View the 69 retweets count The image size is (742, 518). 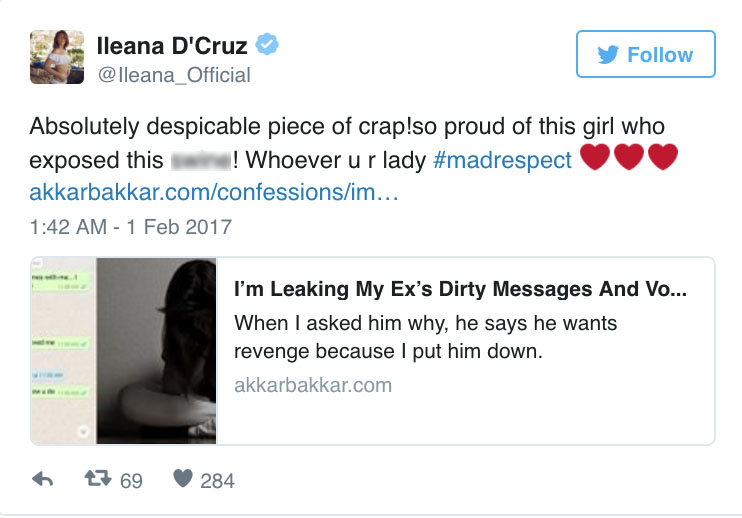pos(131,481)
